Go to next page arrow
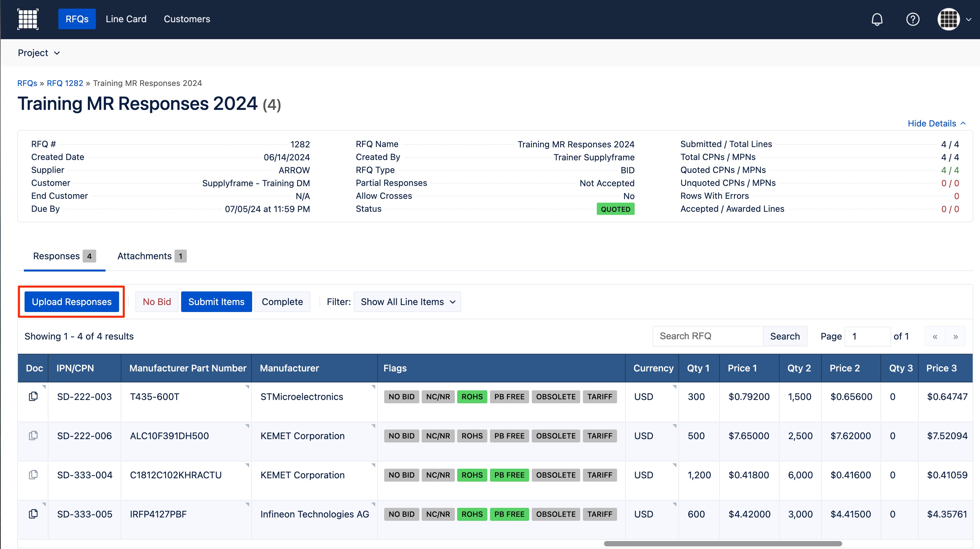Viewport: 980px width, 549px height. point(955,336)
